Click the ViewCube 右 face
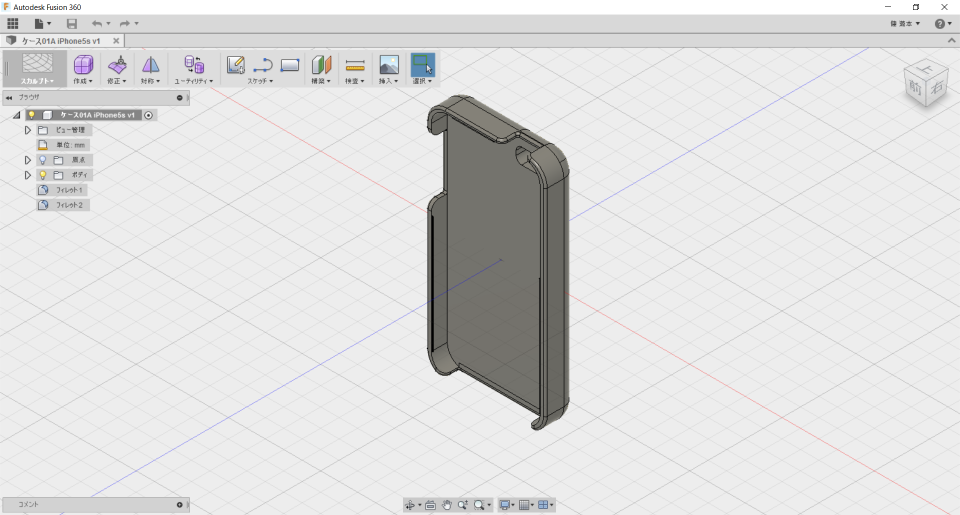Image resolution: width=960 pixels, height=515 pixels. [x=937, y=88]
